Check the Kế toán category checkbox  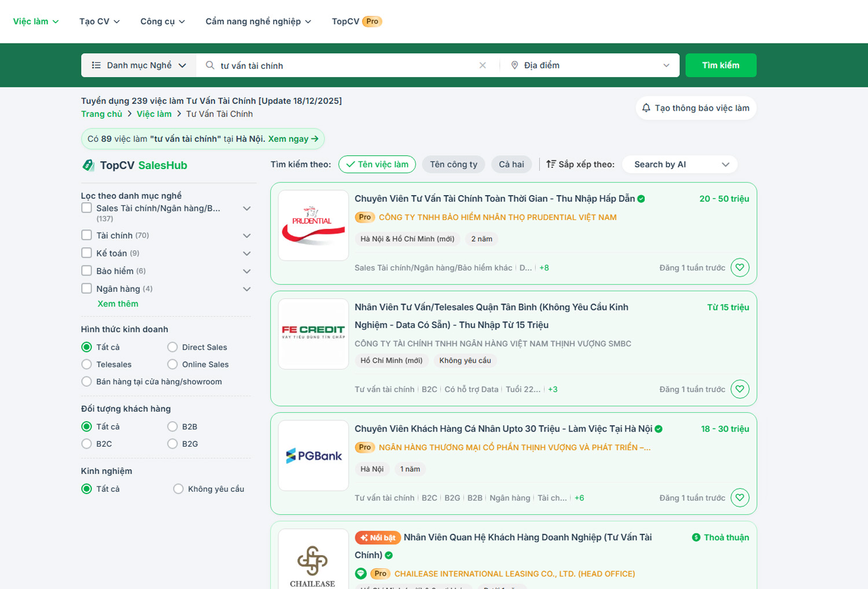point(87,253)
